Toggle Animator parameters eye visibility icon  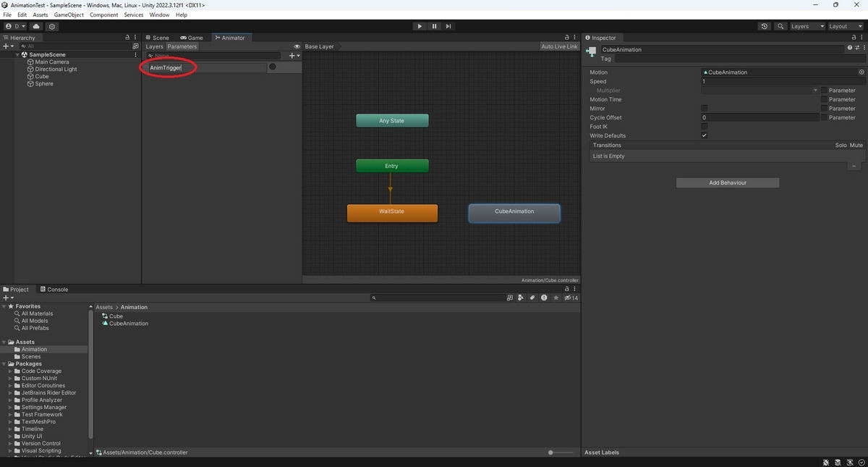pos(297,46)
